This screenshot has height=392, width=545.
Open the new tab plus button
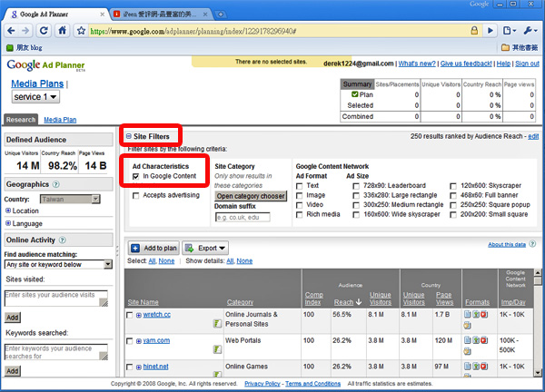click(x=221, y=15)
